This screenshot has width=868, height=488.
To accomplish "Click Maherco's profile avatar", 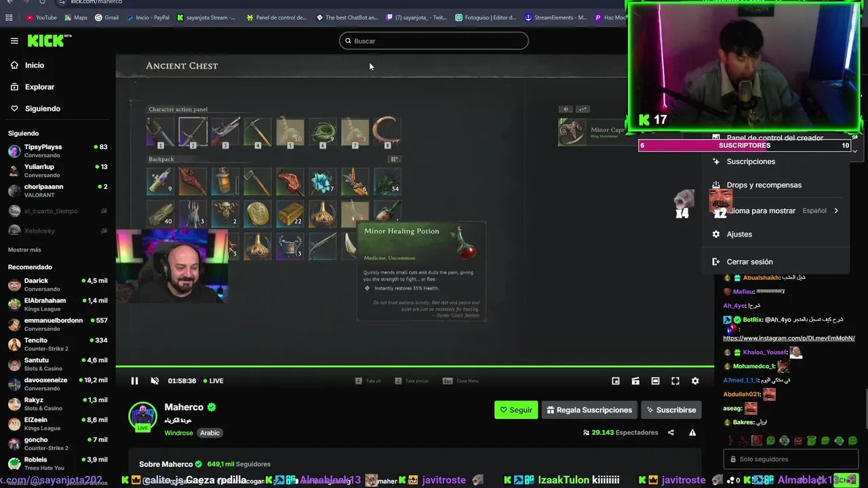I will 143,417.
